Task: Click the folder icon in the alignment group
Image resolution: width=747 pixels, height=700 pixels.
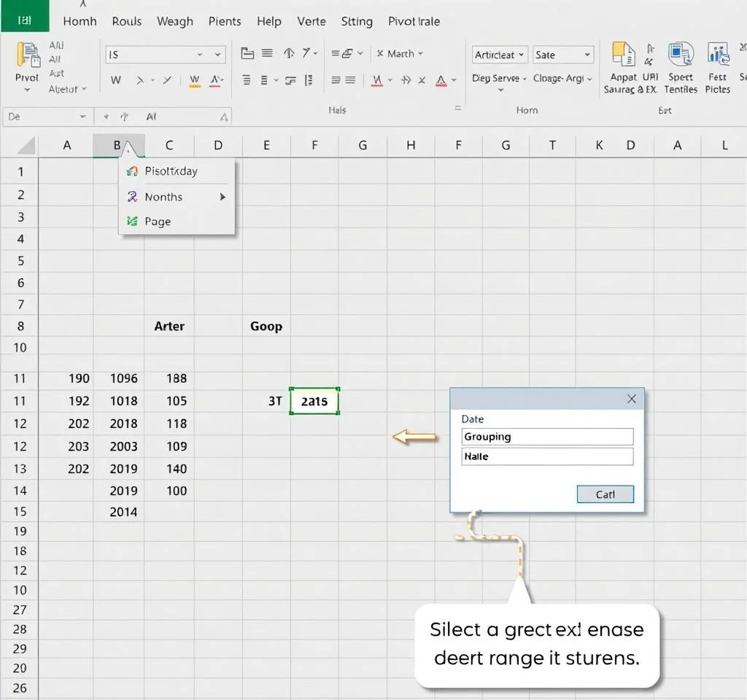Action: [x=247, y=53]
